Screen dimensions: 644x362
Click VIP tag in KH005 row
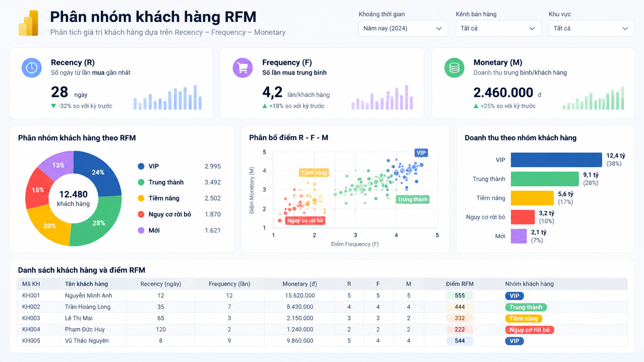point(514,341)
